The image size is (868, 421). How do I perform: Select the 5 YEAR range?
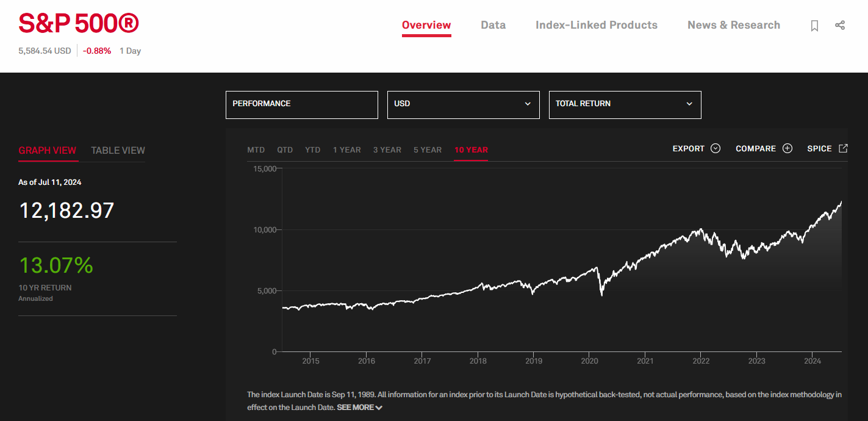[428, 149]
